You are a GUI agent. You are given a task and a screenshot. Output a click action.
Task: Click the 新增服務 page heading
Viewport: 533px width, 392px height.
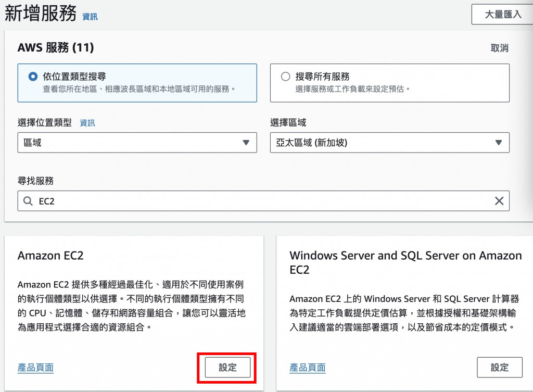[41, 14]
